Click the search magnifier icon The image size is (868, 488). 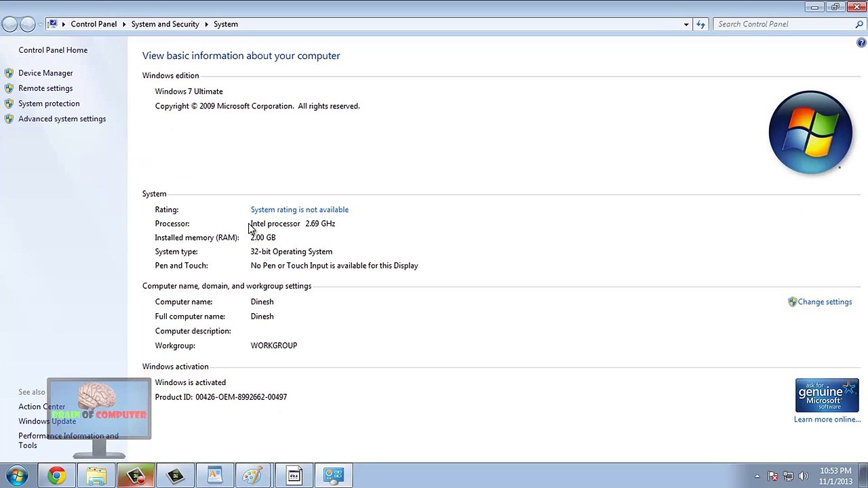(x=859, y=24)
